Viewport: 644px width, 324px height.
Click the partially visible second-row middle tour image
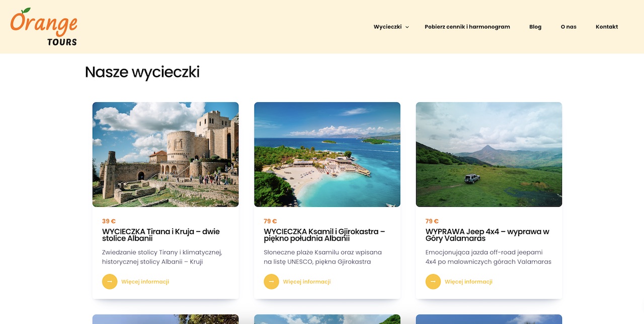point(327,319)
